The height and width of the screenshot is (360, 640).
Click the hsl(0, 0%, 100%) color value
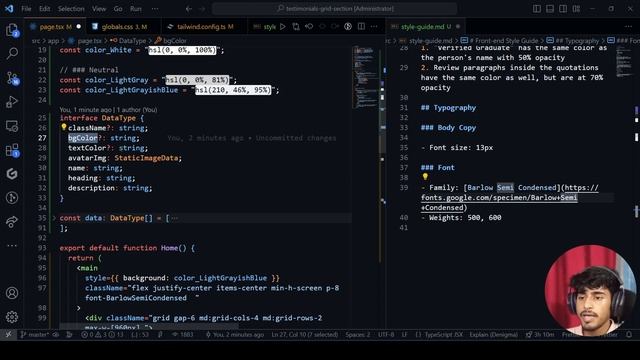(x=182, y=50)
